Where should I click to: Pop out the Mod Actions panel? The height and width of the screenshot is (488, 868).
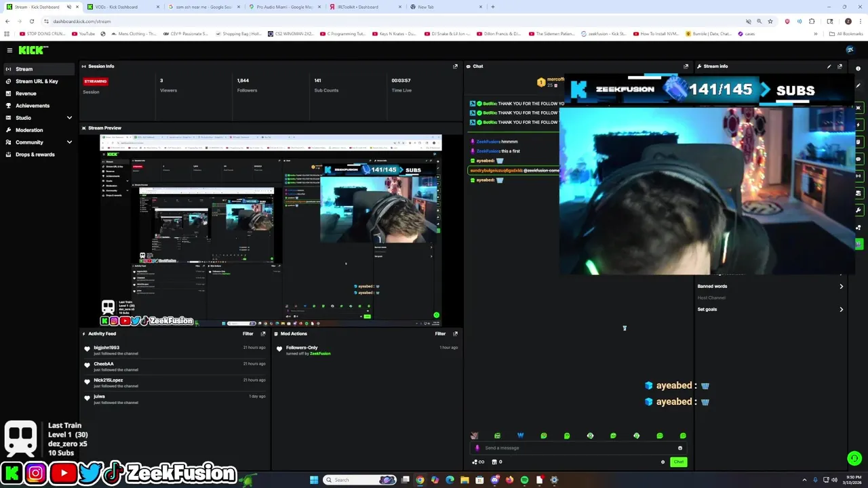[455, 333]
